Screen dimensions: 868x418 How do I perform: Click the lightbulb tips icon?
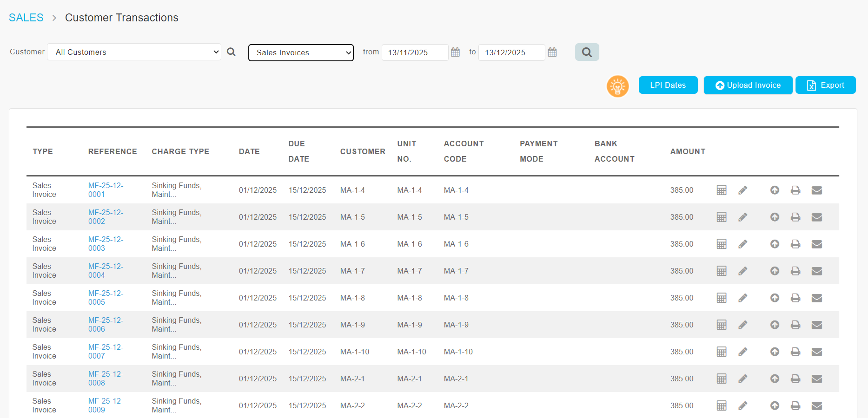pyautogui.click(x=617, y=86)
